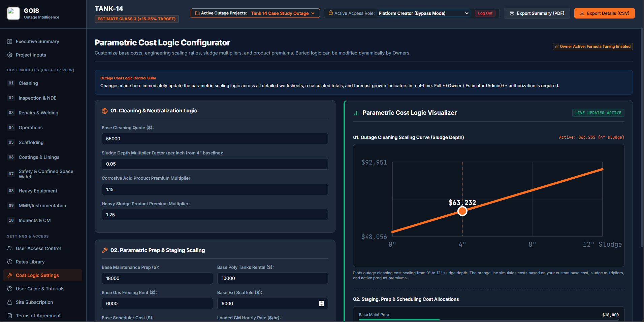This screenshot has width=644, height=322.
Task: Open User Guide & Tutorials
Action: [x=42, y=289]
